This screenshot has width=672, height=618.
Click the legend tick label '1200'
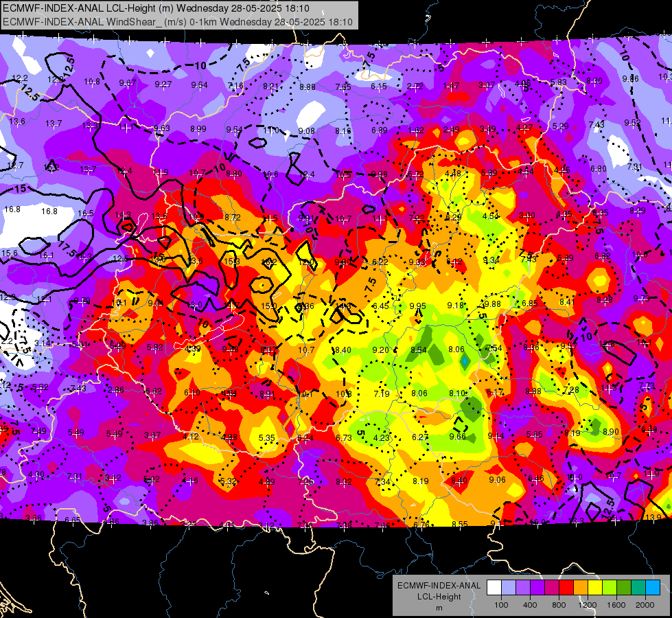(587, 605)
